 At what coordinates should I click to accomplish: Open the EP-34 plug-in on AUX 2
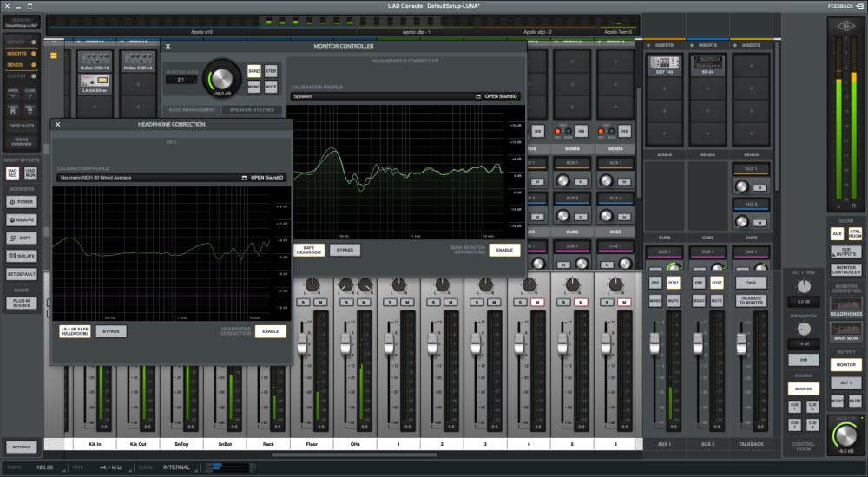coord(707,62)
